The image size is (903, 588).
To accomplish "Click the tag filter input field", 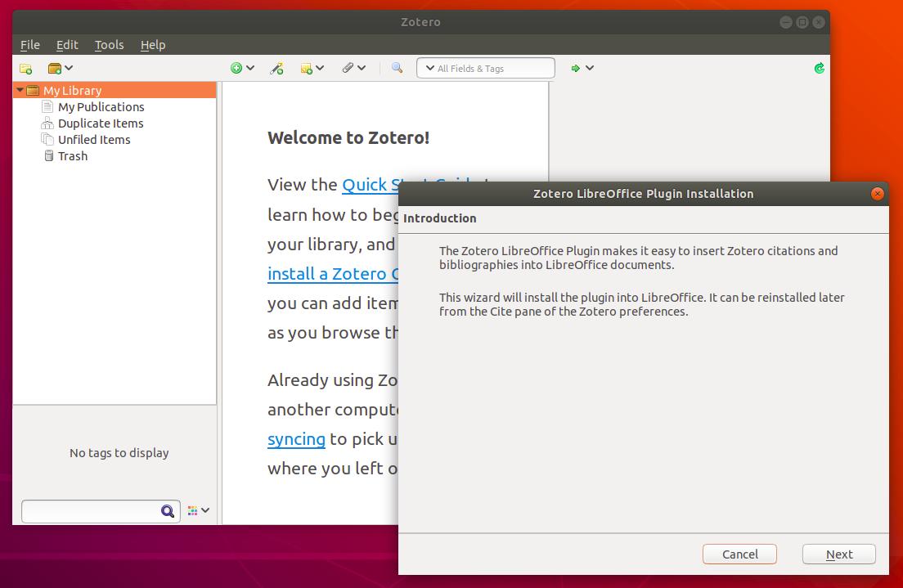I will (x=101, y=511).
